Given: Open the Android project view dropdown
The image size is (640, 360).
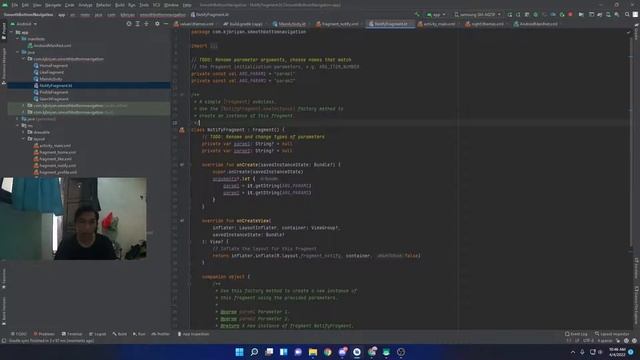Looking at the screenshot, I should coord(24,24).
